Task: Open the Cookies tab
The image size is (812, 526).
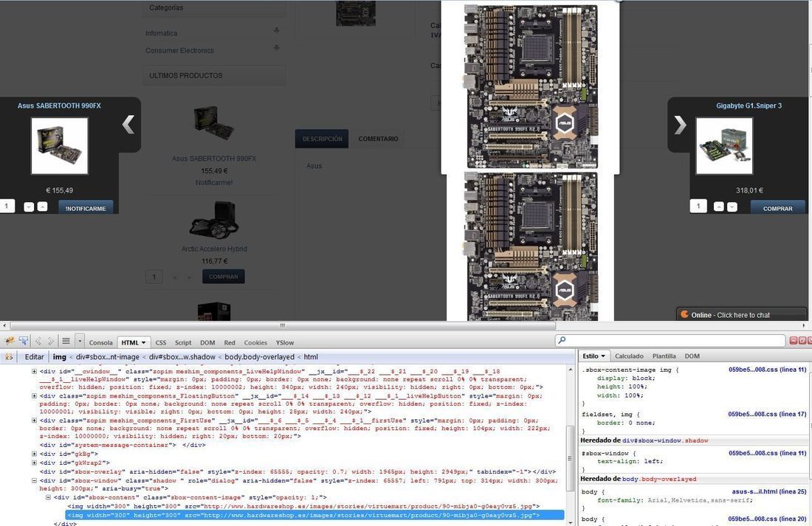Action: click(255, 343)
